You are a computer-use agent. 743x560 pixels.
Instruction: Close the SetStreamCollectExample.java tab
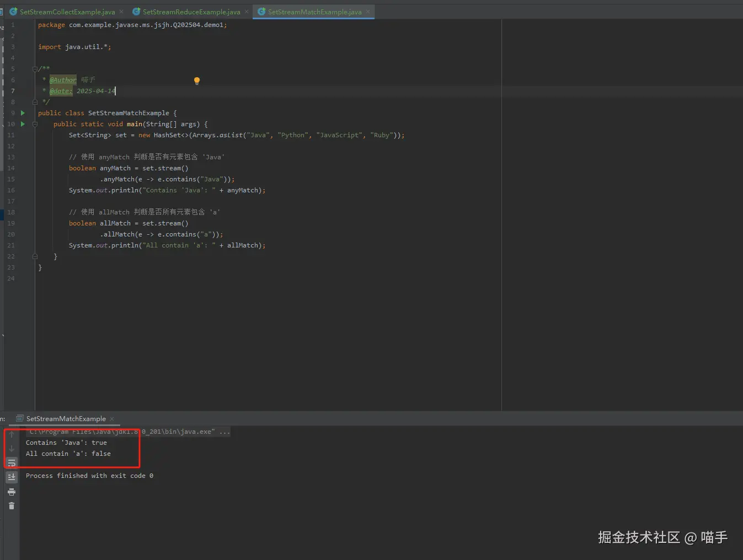pyautogui.click(x=121, y=12)
